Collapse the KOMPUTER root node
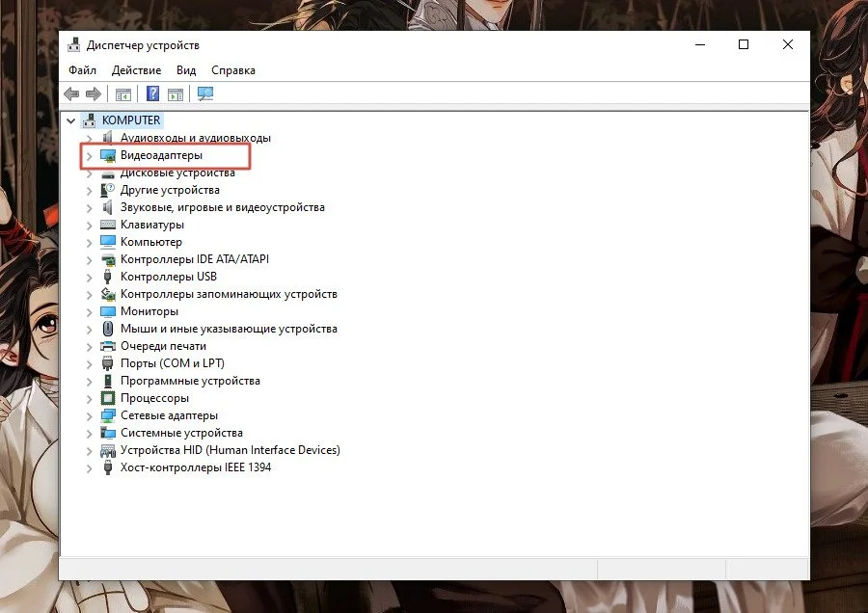This screenshot has width=868, height=613. pyautogui.click(x=70, y=120)
